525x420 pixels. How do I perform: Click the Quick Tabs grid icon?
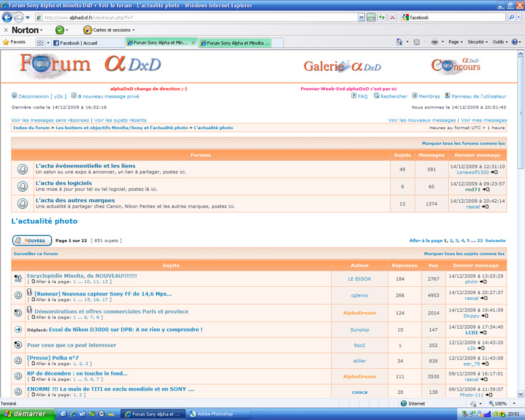[x=39, y=43]
